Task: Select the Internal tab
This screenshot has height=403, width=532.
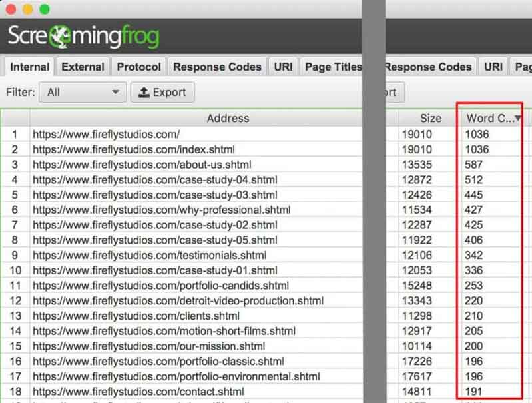Action: [29, 67]
